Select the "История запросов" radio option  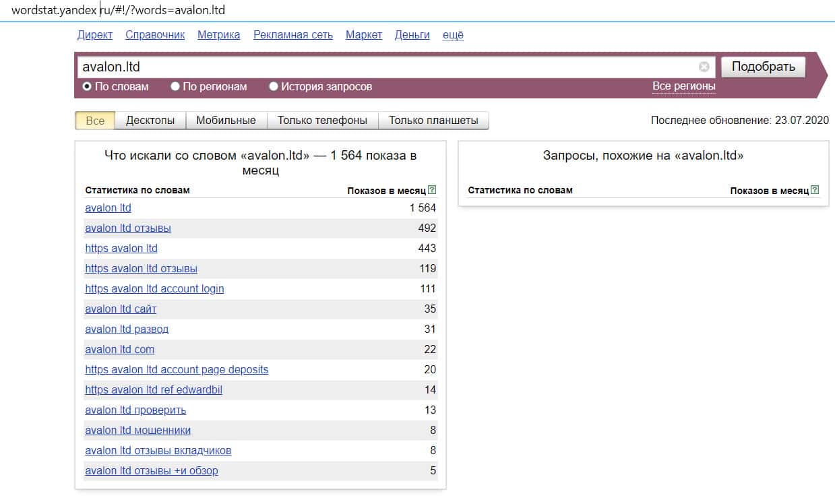coord(274,86)
